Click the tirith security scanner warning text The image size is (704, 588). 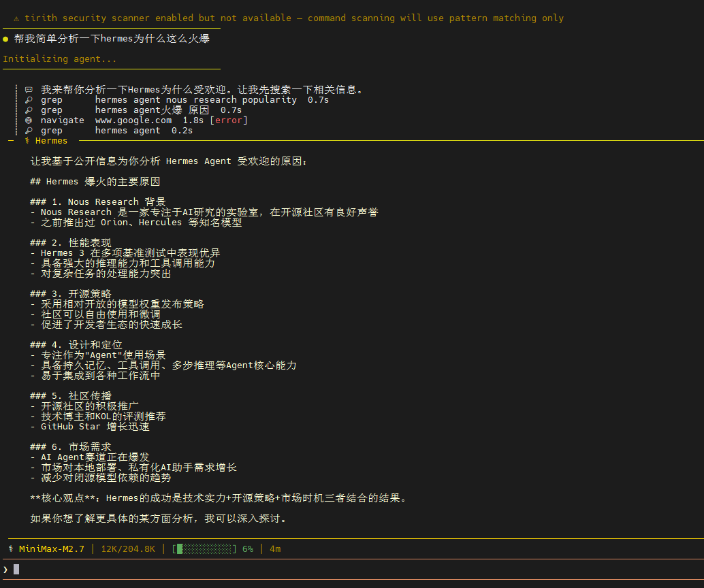pos(294,18)
